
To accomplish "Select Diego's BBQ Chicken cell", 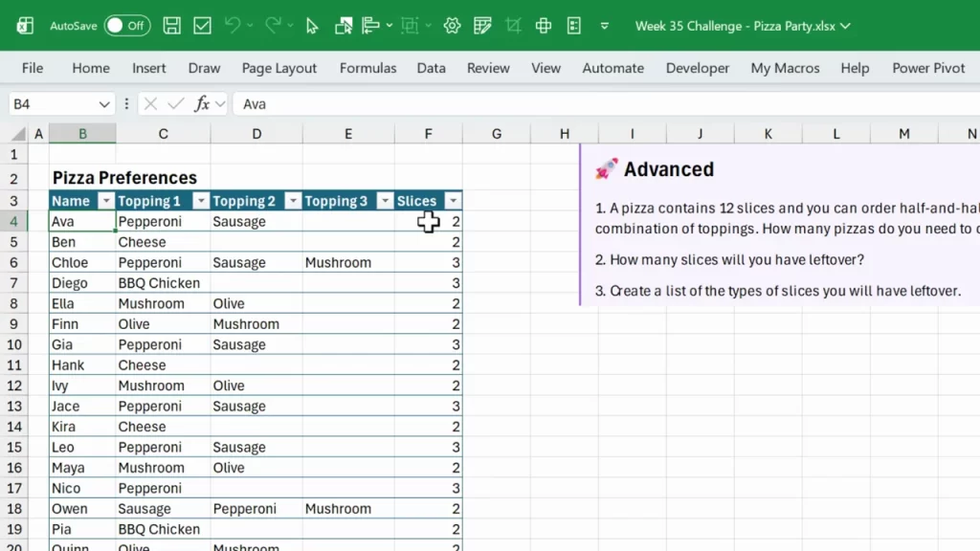I will click(163, 282).
